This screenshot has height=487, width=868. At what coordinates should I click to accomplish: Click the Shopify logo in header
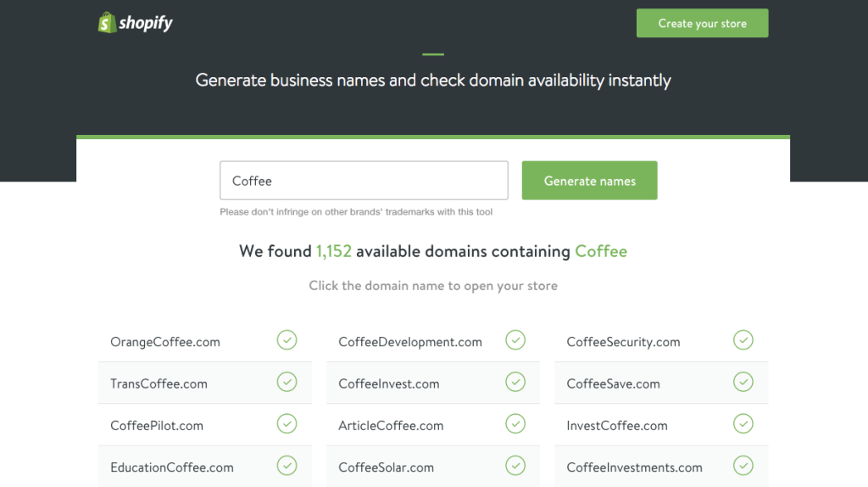pyautogui.click(x=135, y=23)
